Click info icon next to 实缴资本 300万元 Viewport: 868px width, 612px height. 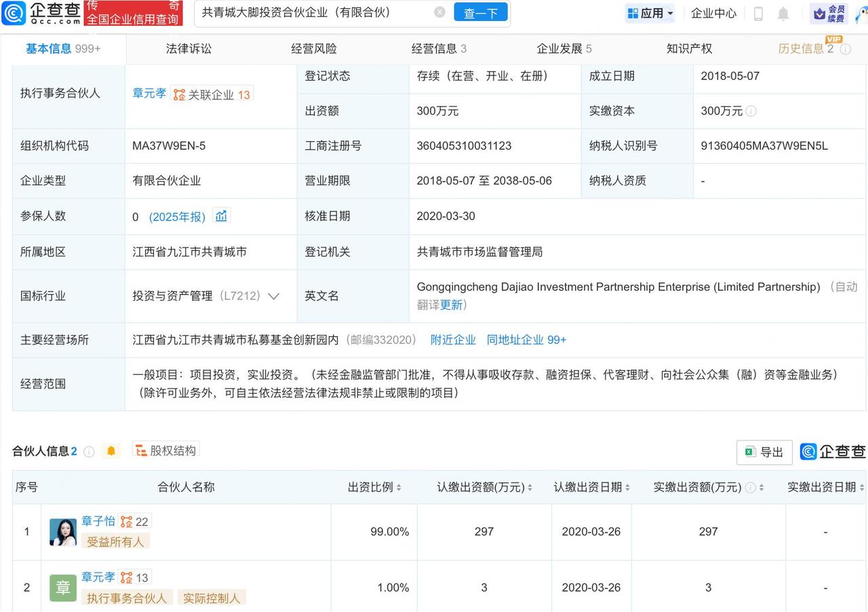click(x=751, y=111)
